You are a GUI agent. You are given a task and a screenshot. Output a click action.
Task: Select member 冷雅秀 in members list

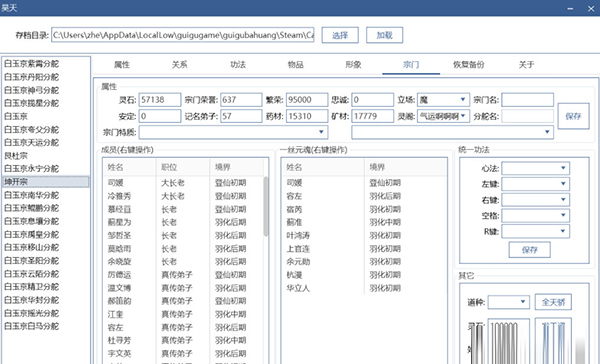tap(183, 196)
